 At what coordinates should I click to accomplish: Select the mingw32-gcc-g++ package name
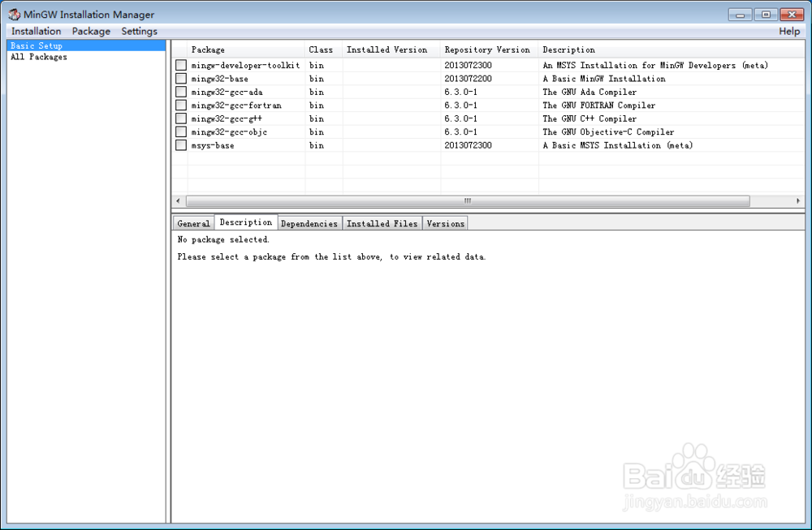[227, 118]
